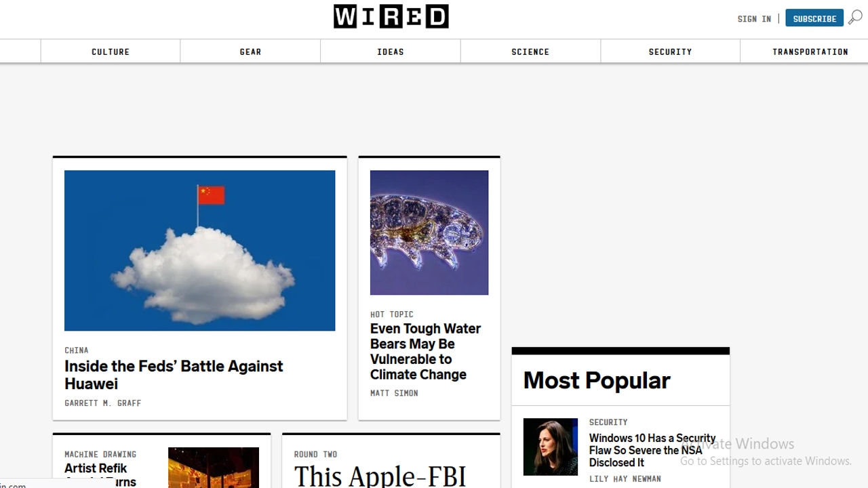Open the tardigrade water bear image
This screenshot has height=488, width=868.
tap(429, 232)
